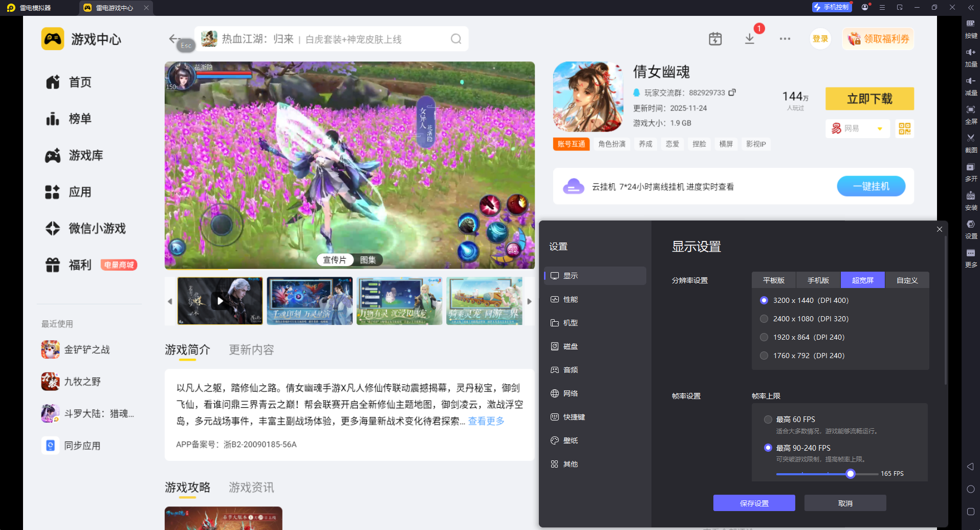Open the 福利 gift section
This screenshot has height=530, width=980.
69,265
